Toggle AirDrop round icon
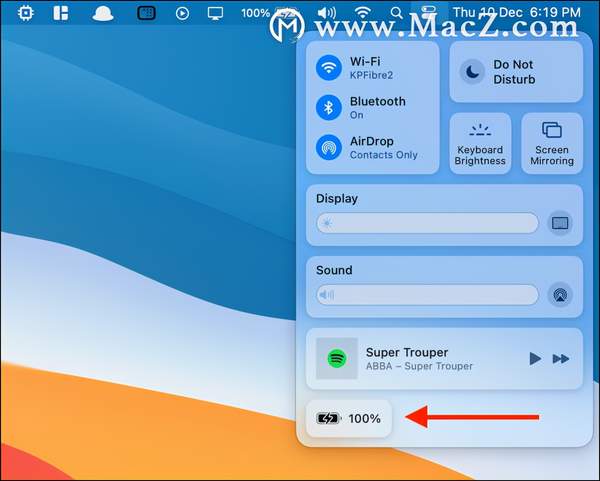The image size is (600, 481). coord(329,147)
